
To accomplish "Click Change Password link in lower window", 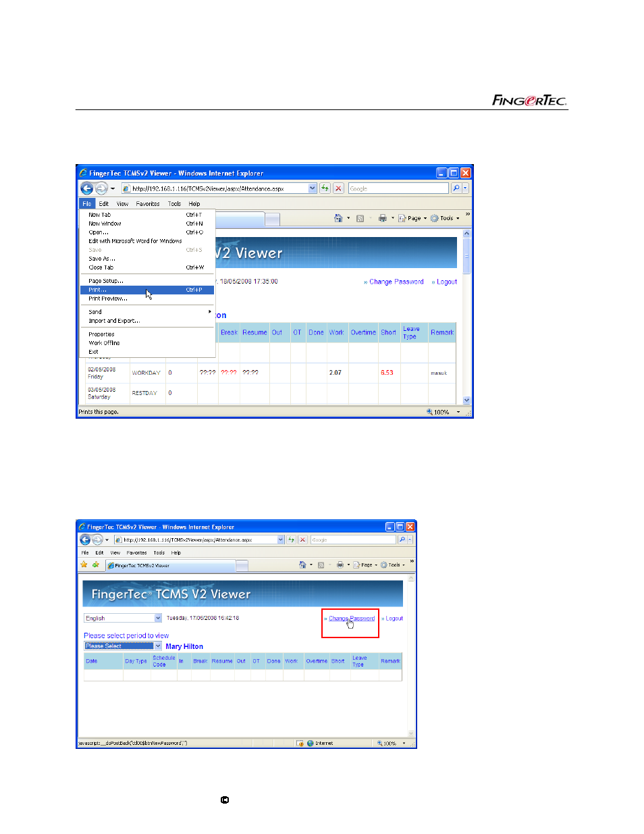I will 352,618.
